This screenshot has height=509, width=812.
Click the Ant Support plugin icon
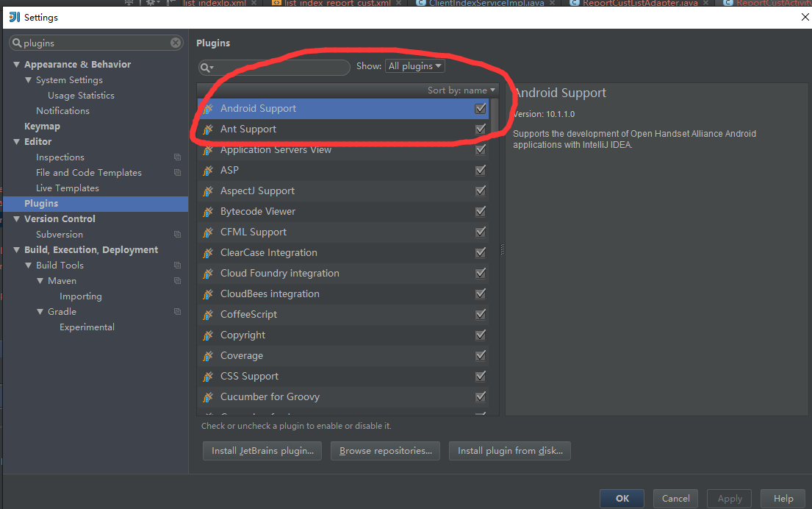point(208,129)
